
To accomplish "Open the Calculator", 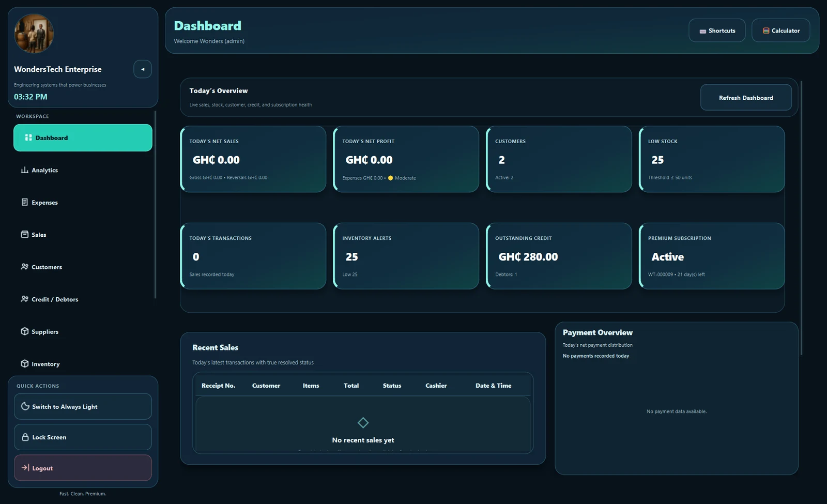I will coord(780,30).
